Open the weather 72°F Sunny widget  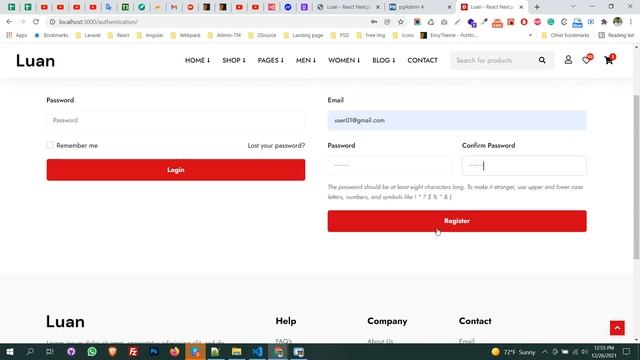(513, 352)
